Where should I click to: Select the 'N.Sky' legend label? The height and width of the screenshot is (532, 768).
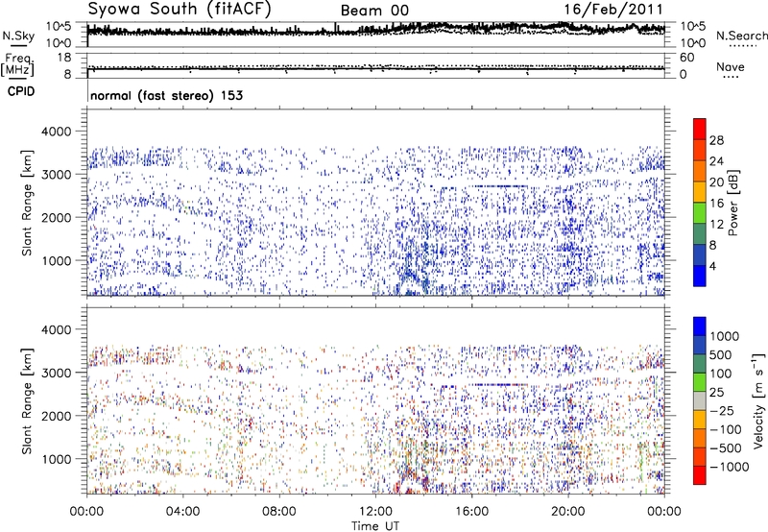coord(18,36)
